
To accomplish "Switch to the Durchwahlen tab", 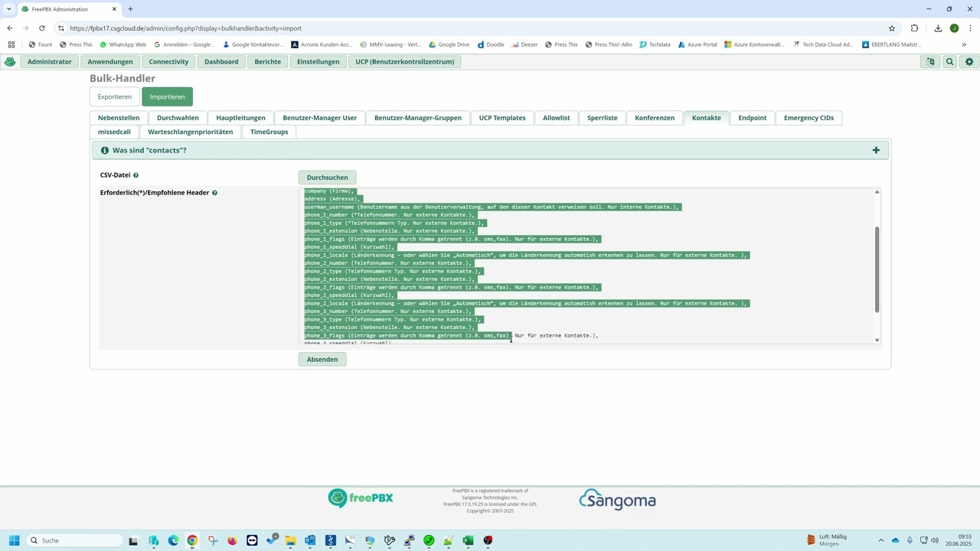I will [x=178, y=118].
